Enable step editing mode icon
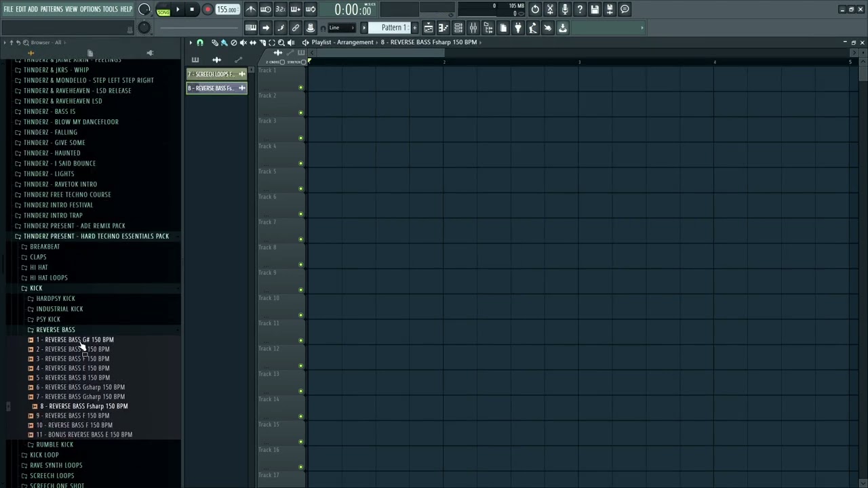 coord(281,28)
